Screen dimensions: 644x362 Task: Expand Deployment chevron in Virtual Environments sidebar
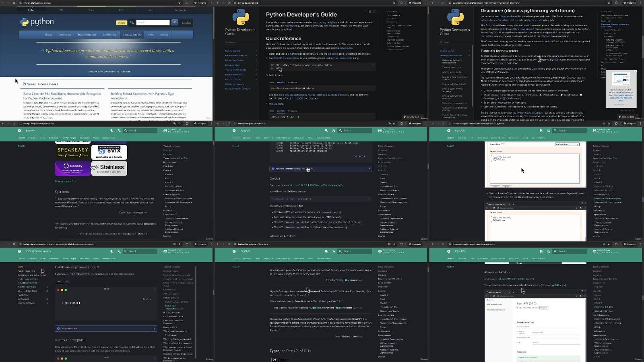tap(47, 299)
